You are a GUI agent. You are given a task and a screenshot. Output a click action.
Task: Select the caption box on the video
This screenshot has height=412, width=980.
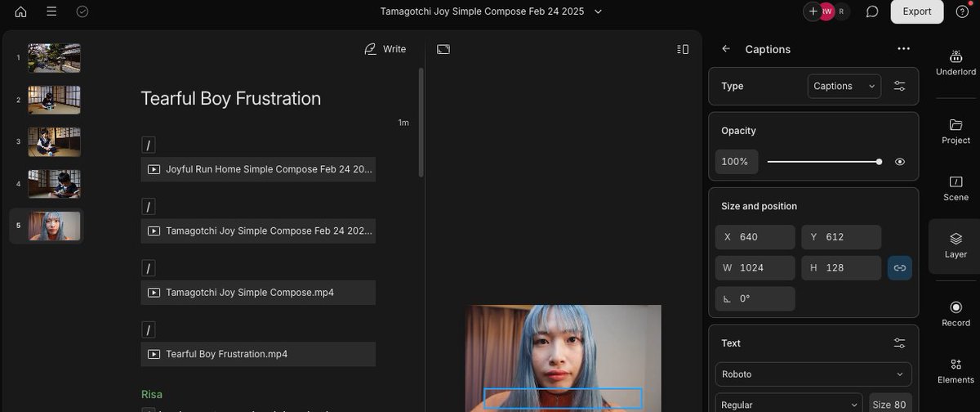[563, 398]
